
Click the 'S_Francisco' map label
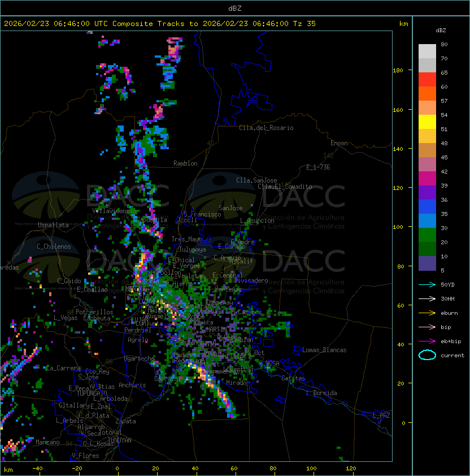(x=202, y=214)
